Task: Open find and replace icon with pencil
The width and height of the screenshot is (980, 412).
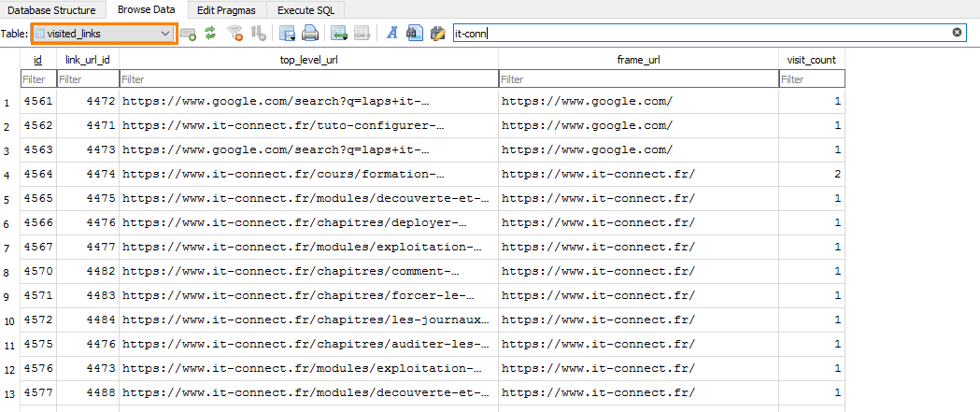Action: (x=437, y=33)
